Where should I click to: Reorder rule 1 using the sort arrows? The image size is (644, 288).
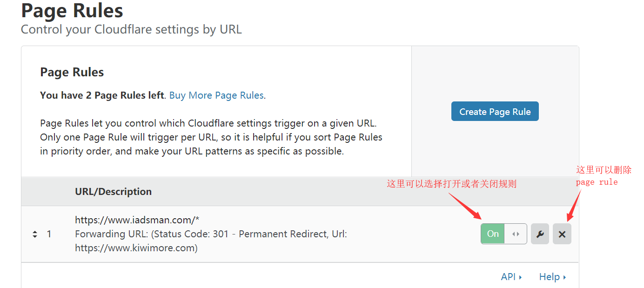35,234
